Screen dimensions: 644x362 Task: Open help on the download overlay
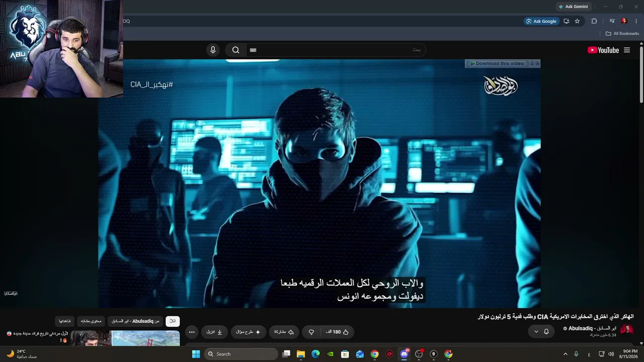click(532, 63)
